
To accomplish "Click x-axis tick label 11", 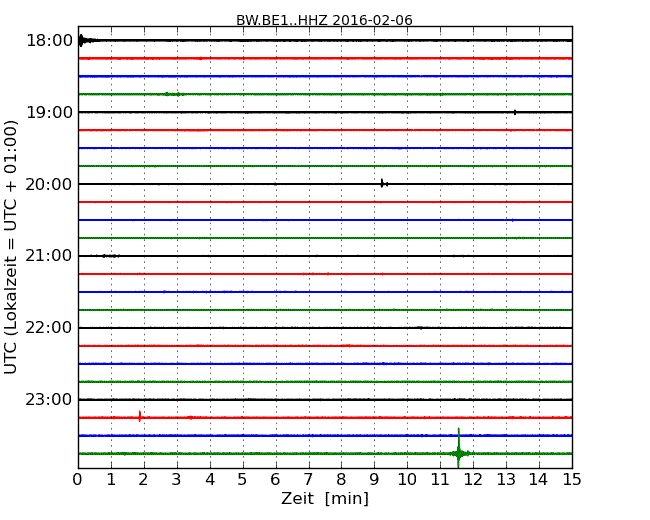I will (440, 480).
